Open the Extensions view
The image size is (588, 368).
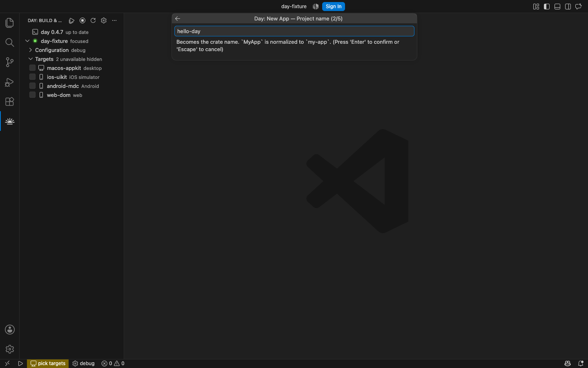tap(10, 101)
